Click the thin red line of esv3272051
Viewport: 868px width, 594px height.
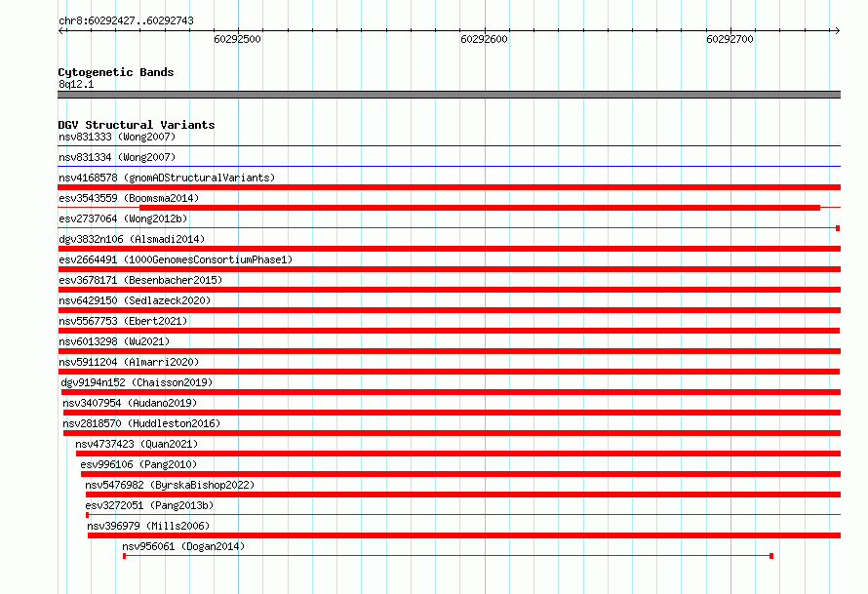point(463,515)
